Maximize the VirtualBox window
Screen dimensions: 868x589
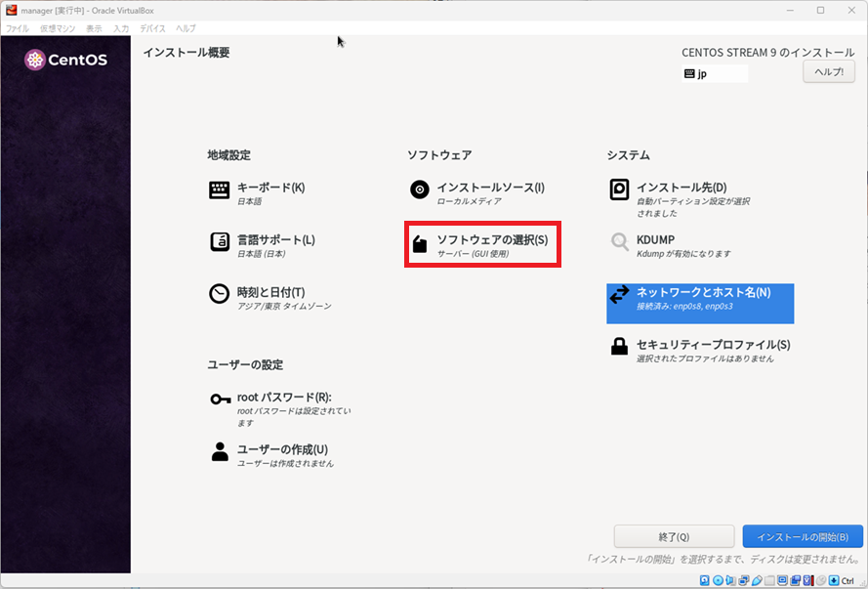pyautogui.click(x=820, y=10)
